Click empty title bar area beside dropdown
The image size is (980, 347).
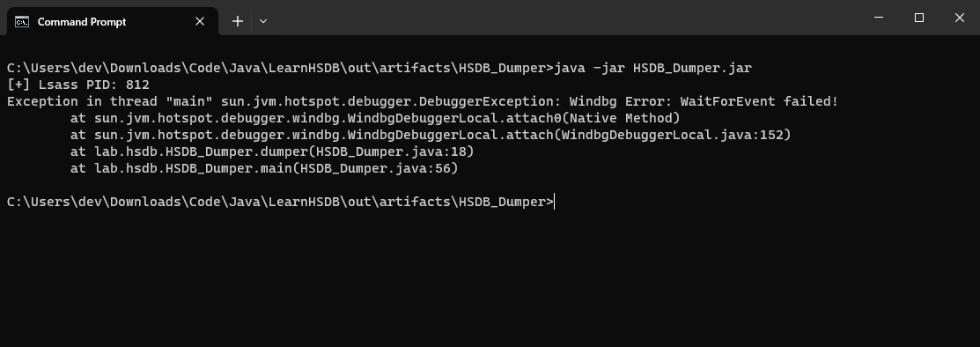tap(563, 18)
